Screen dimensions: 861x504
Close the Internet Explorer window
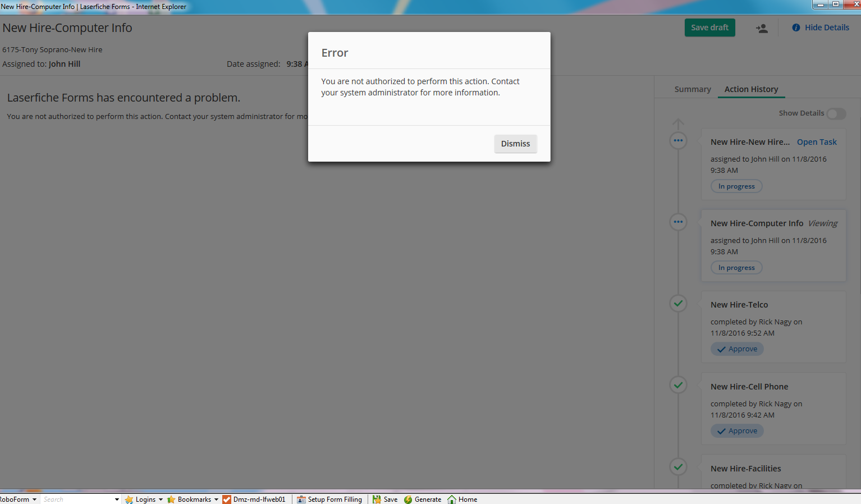(852, 4)
